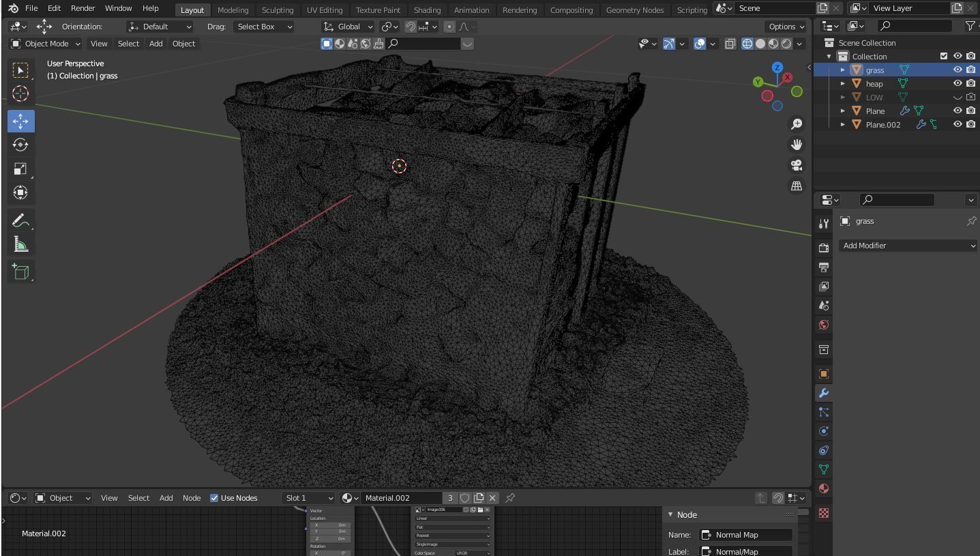The width and height of the screenshot is (980, 556).
Task: Select the Measure tool
Action: point(20,245)
